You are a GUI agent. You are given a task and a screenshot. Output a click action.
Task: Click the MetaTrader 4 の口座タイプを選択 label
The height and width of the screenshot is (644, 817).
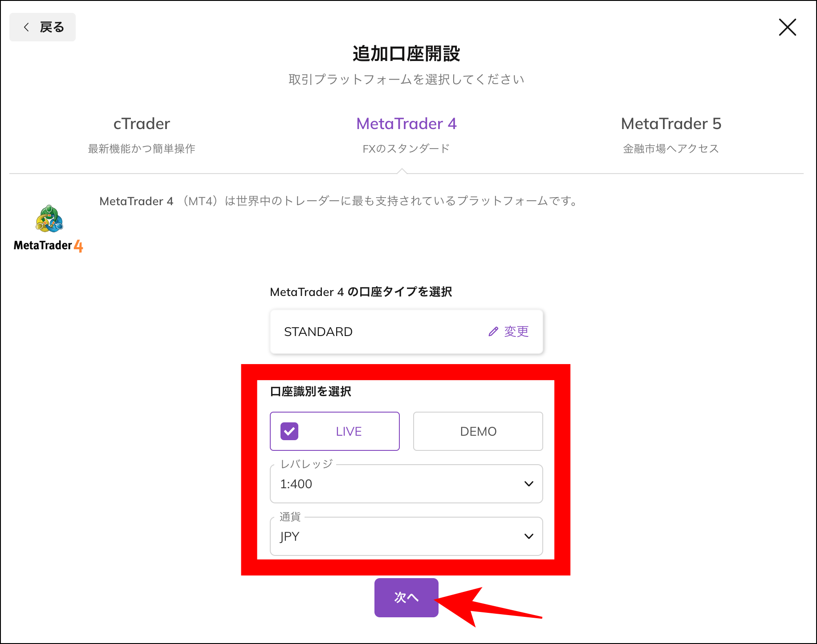(361, 292)
